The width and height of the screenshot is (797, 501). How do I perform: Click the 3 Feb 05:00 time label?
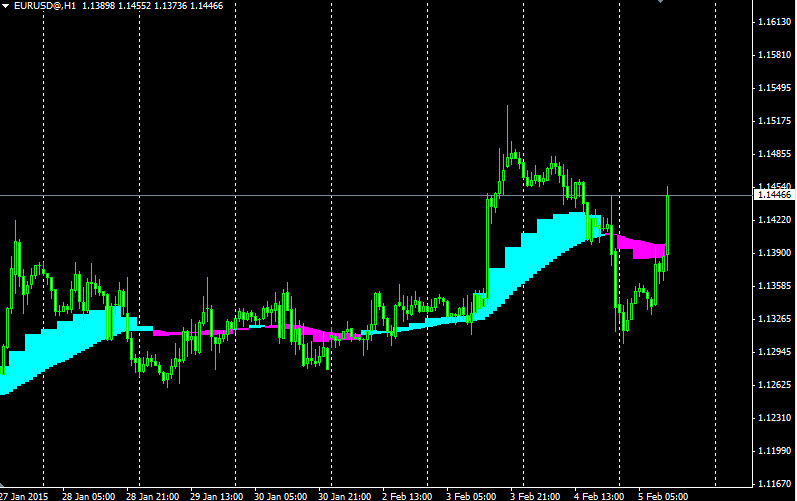(x=471, y=496)
